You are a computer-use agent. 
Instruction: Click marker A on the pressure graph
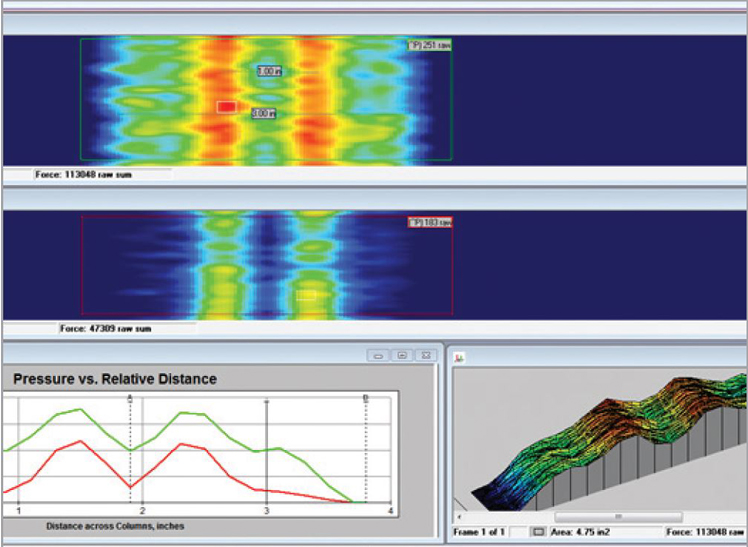pyautogui.click(x=130, y=397)
